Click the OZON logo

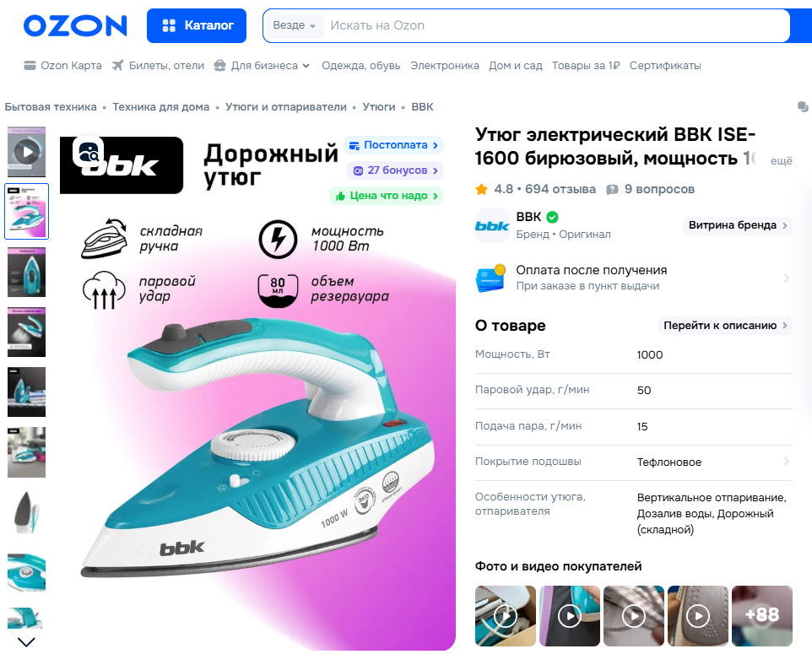[x=75, y=25]
